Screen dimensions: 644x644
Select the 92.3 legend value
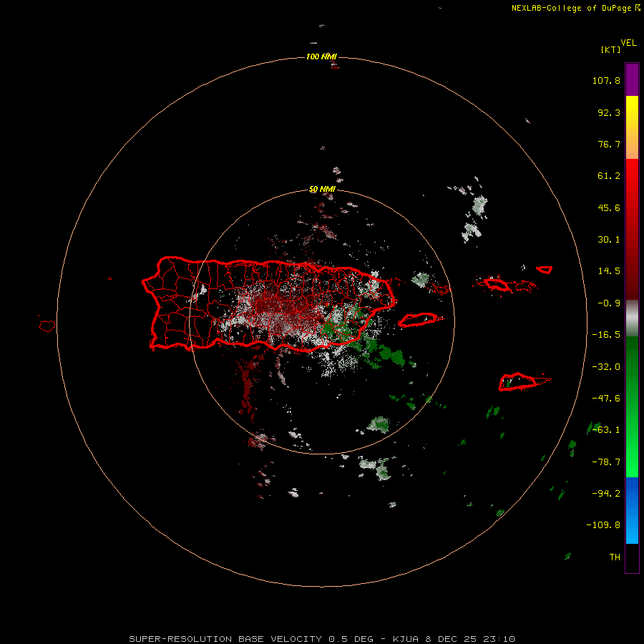click(x=609, y=112)
